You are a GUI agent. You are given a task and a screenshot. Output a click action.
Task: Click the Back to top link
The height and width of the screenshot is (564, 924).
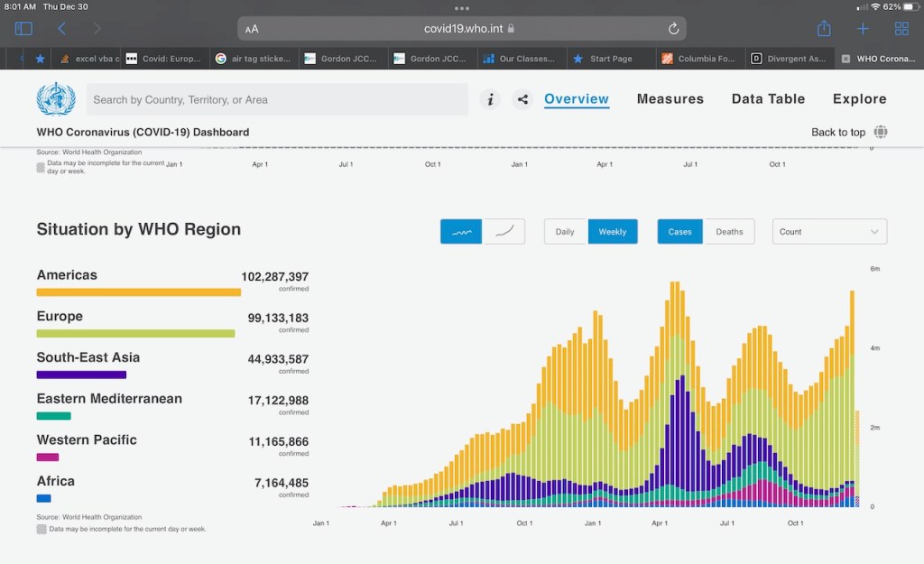point(838,133)
